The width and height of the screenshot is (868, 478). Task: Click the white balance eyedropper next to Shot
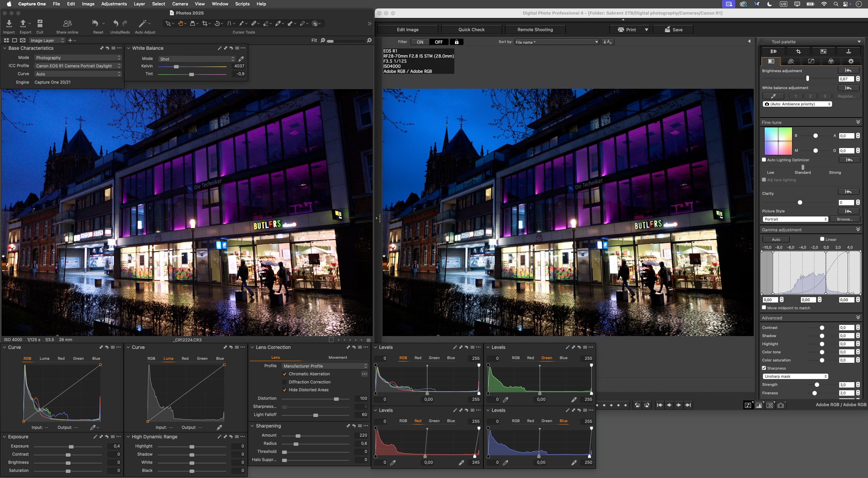pos(241,59)
